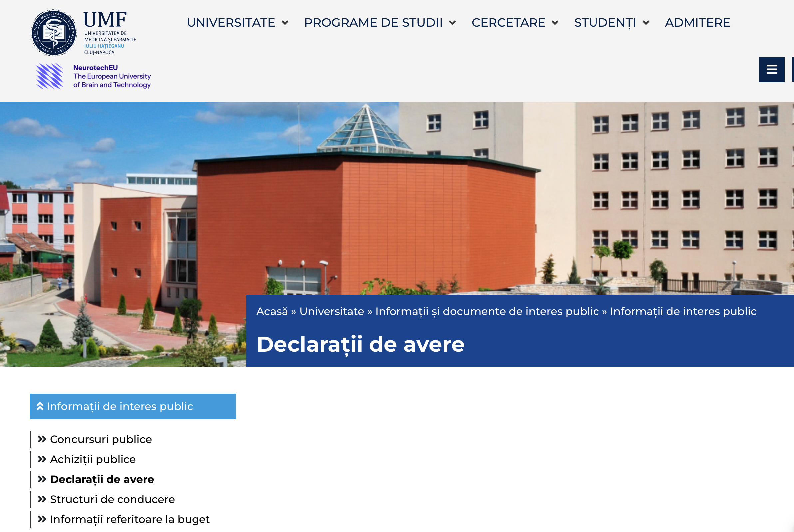Open Achiziții publice sidebar link

(x=93, y=459)
